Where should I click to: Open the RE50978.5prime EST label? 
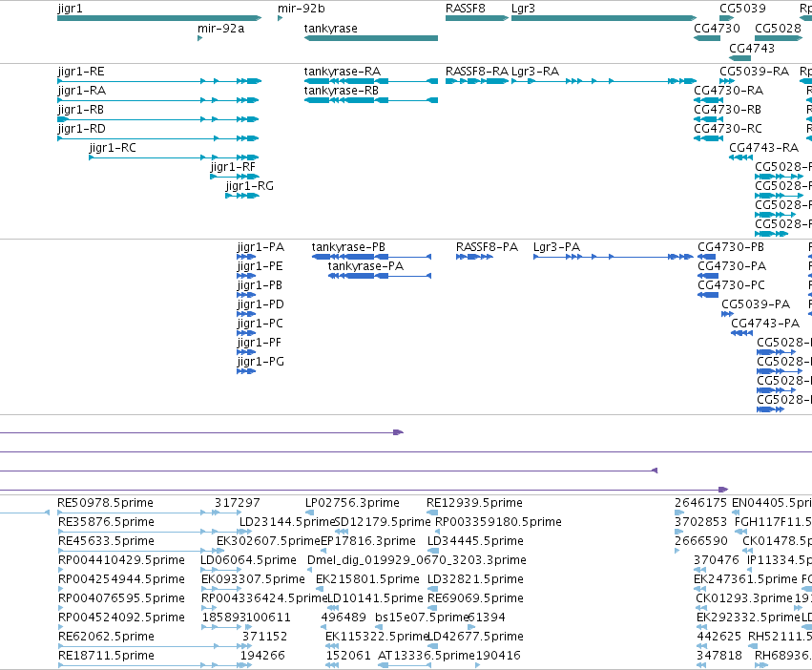pyautogui.click(x=105, y=503)
